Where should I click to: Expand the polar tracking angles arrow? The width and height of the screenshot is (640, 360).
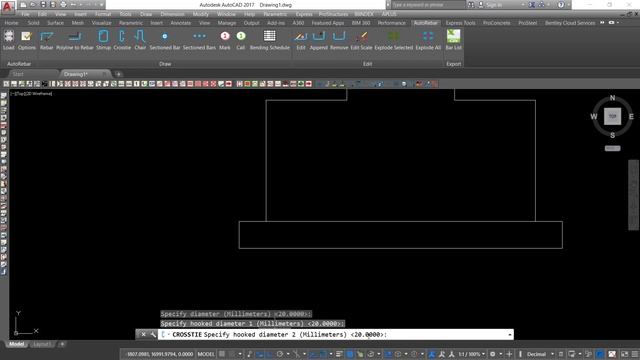[x=288, y=354]
